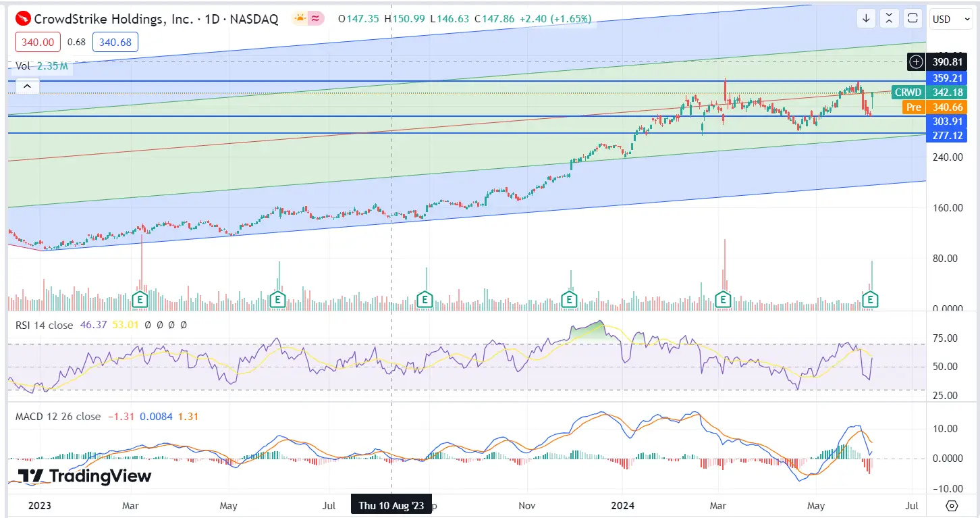The height and width of the screenshot is (518, 980).
Task: Click the 2024 time axis label
Action: (x=622, y=506)
